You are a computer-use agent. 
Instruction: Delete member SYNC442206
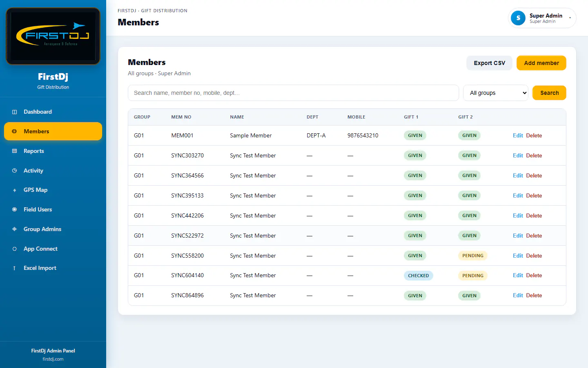click(x=534, y=215)
